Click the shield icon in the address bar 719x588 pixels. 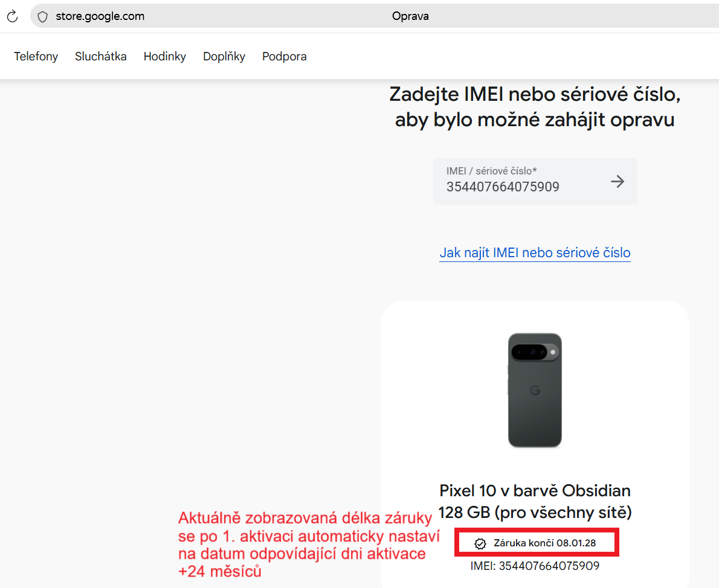(42, 16)
